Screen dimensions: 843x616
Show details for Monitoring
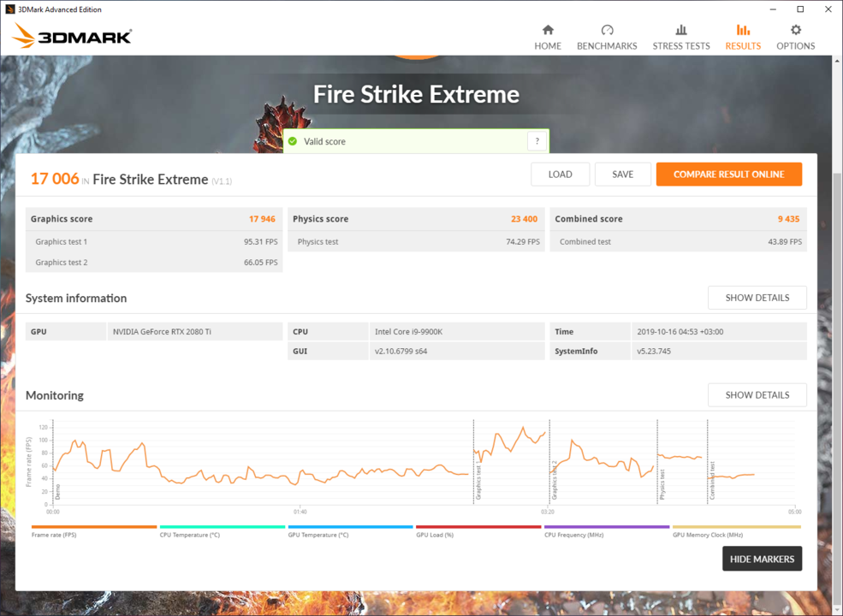pyautogui.click(x=757, y=395)
